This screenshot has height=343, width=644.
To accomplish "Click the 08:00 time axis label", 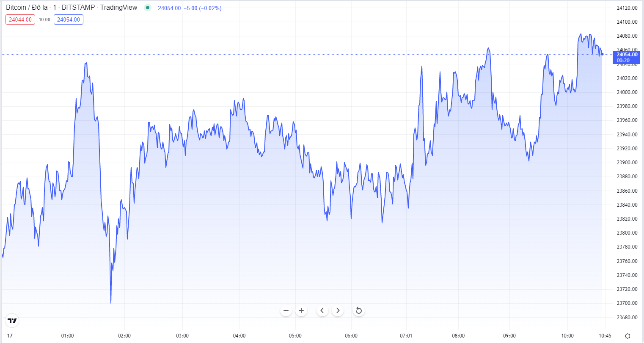I will click(x=458, y=336).
